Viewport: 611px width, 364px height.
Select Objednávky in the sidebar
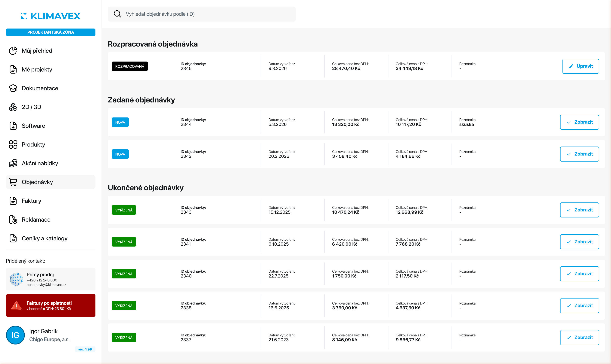(x=51, y=182)
